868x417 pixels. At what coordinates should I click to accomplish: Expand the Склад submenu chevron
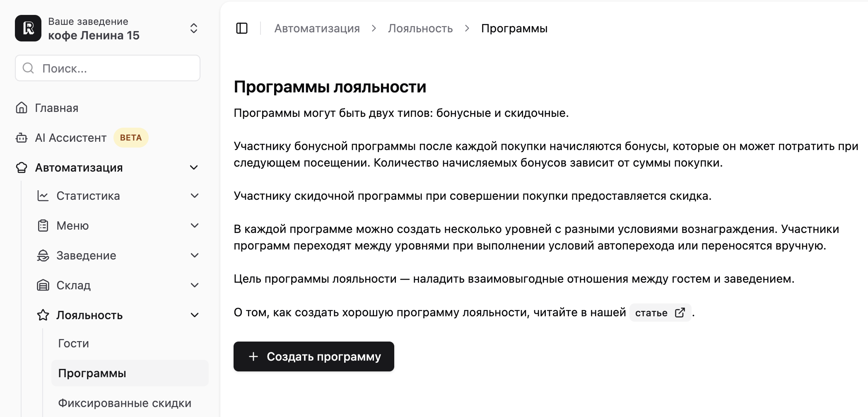click(x=195, y=285)
